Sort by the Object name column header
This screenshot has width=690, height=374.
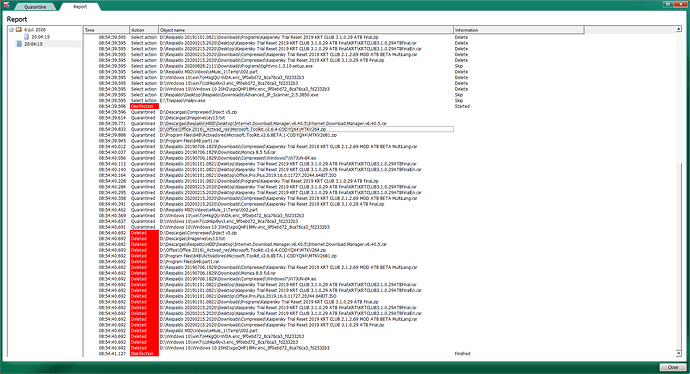click(x=306, y=30)
